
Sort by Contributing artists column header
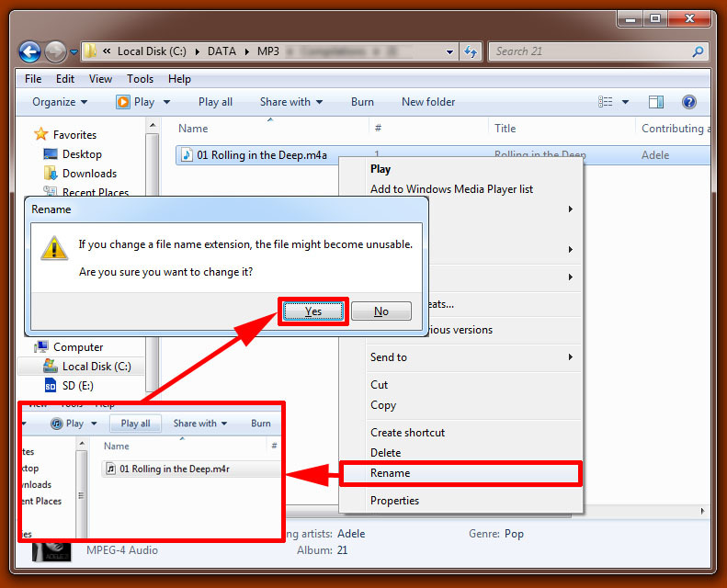tap(675, 129)
